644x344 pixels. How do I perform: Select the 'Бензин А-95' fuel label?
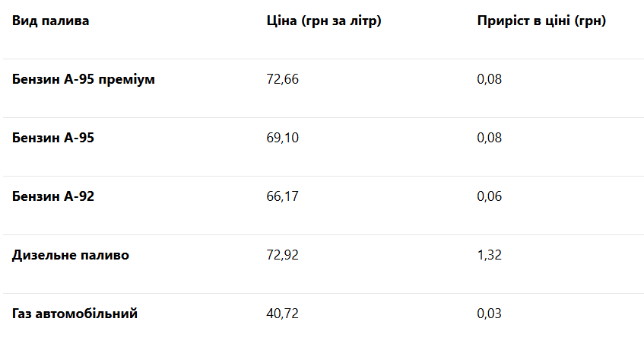click(53, 138)
